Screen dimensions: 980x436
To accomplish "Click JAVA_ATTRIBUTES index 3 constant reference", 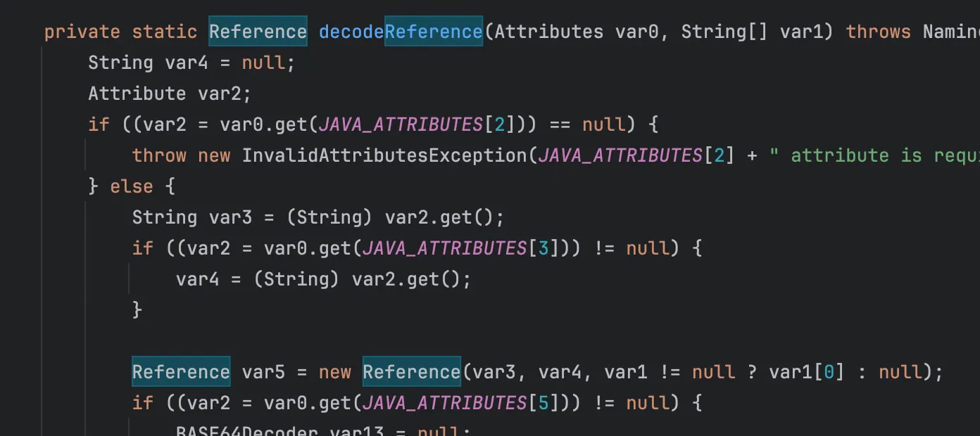I will pos(444,248).
